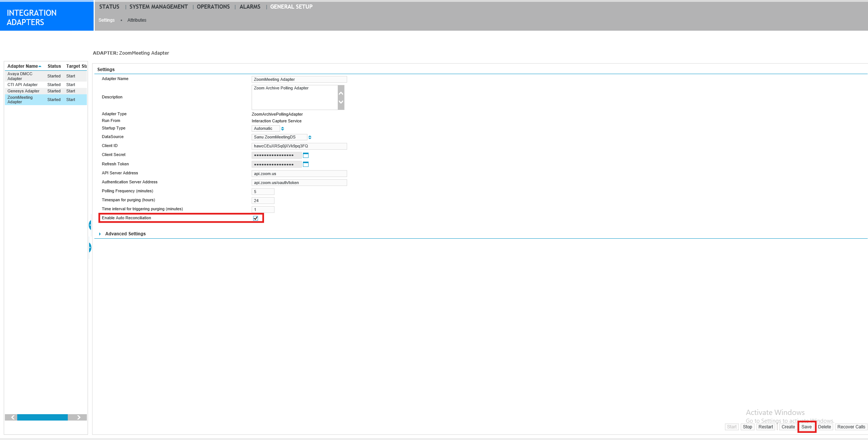Open the DataSource dropdown
The width and height of the screenshot is (868, 440).
click(310, 137)
